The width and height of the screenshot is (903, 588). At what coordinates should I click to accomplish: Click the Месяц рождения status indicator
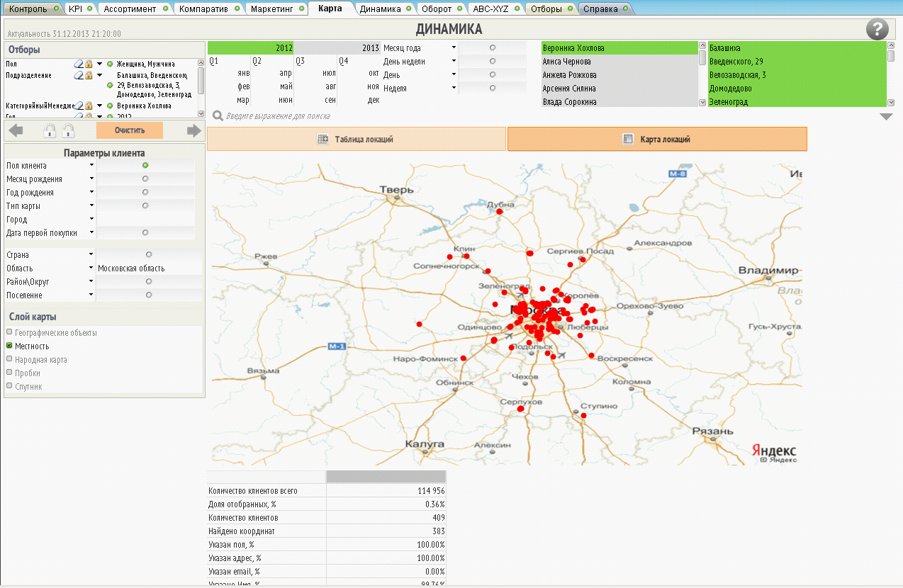click(x=145, y=179)
